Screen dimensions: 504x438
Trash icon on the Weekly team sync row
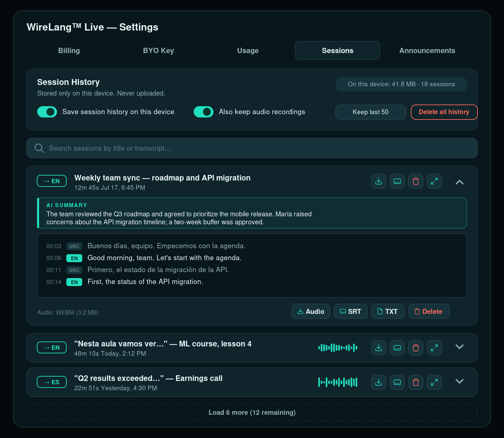[x=416, y=181]
